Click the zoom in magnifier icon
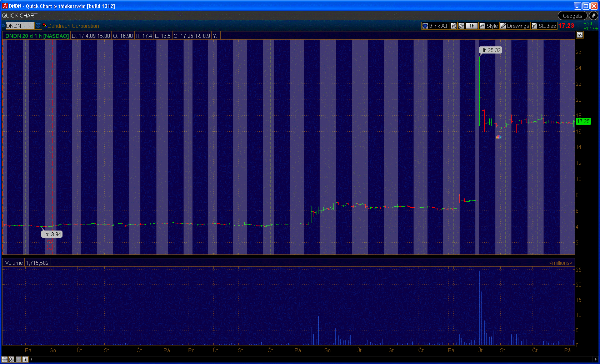Screen dimensions: 600x364 point(11,359)
